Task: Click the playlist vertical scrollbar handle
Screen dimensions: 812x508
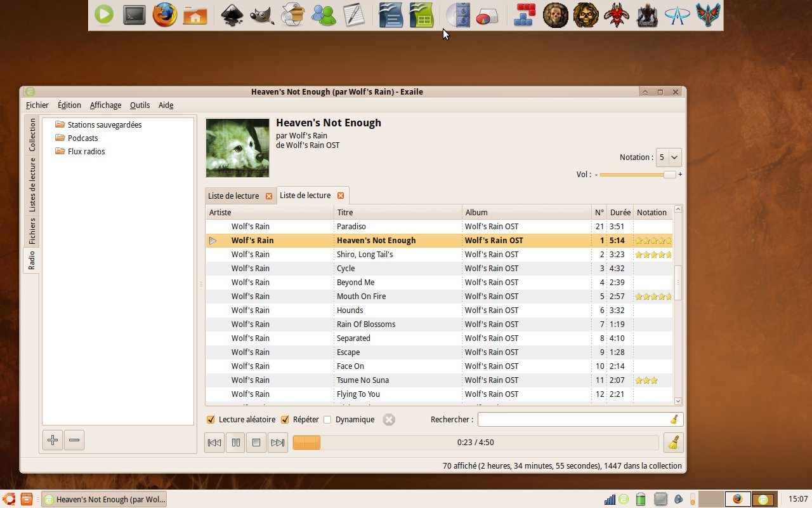Action: [x=678, y=283]
